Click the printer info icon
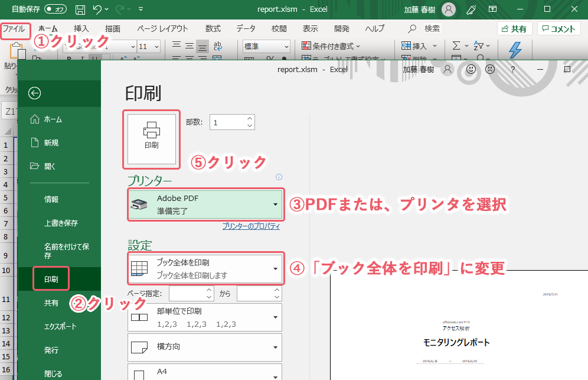588x380 pixels. pos(279,177)
